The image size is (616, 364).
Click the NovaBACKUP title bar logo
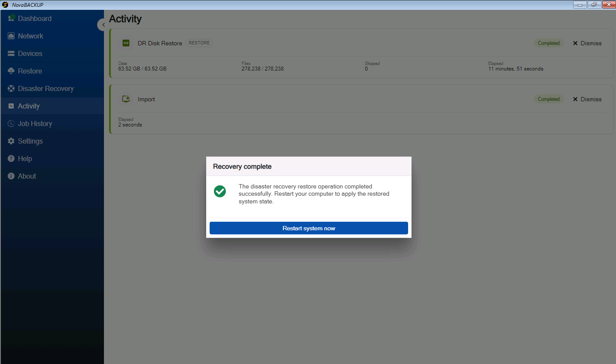tap(5, 5)
